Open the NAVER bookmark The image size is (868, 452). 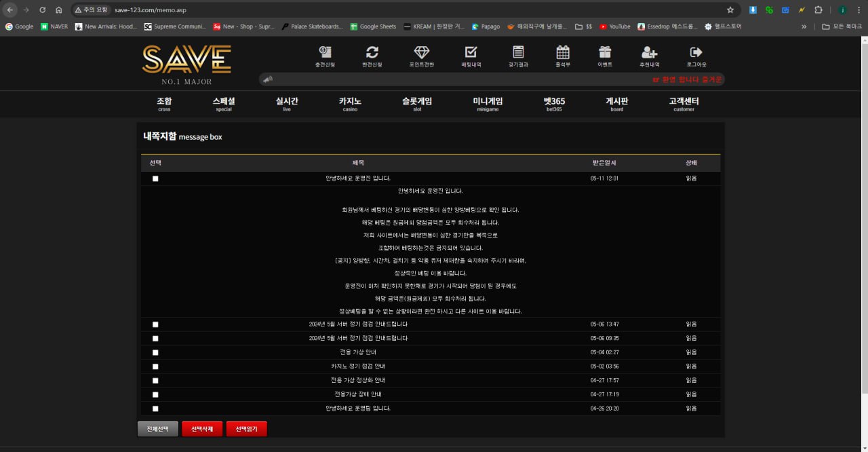coord(54,26)
